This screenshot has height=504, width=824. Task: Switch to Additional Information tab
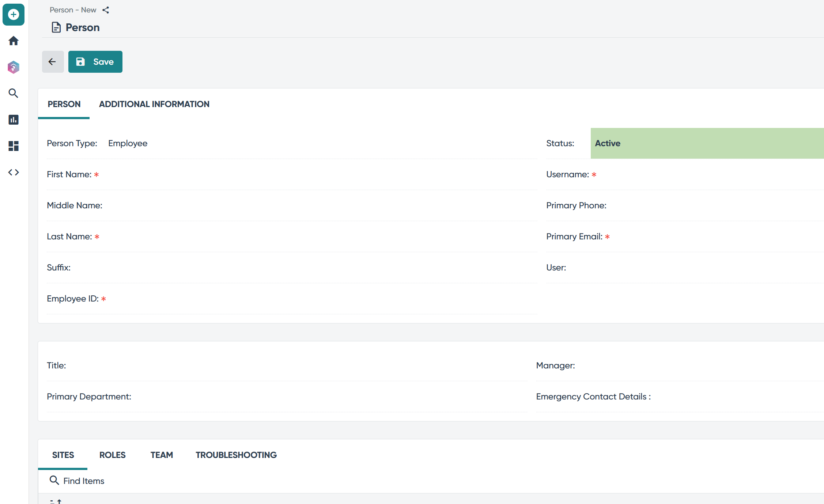154,104
